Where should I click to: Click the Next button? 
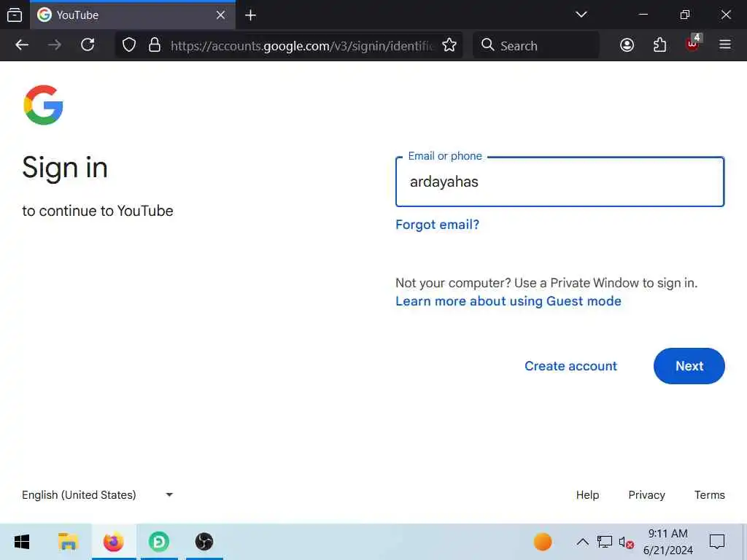coord(689,366)
